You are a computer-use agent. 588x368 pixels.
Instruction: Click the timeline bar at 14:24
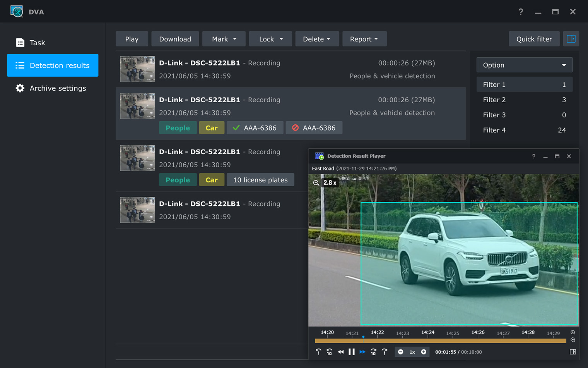click(428, 340)
